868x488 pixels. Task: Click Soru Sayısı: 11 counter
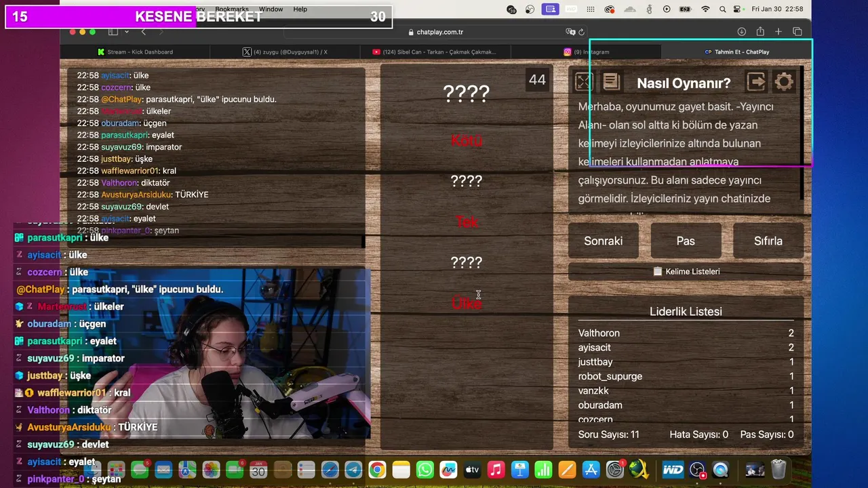(x=608, y=434)
